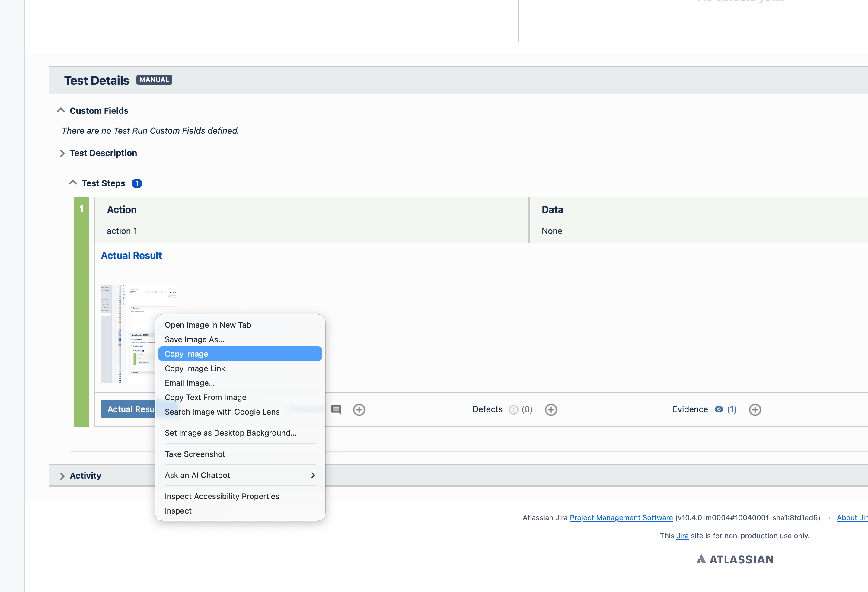Click the partly hidden Actual Result button

pos(128,409)
